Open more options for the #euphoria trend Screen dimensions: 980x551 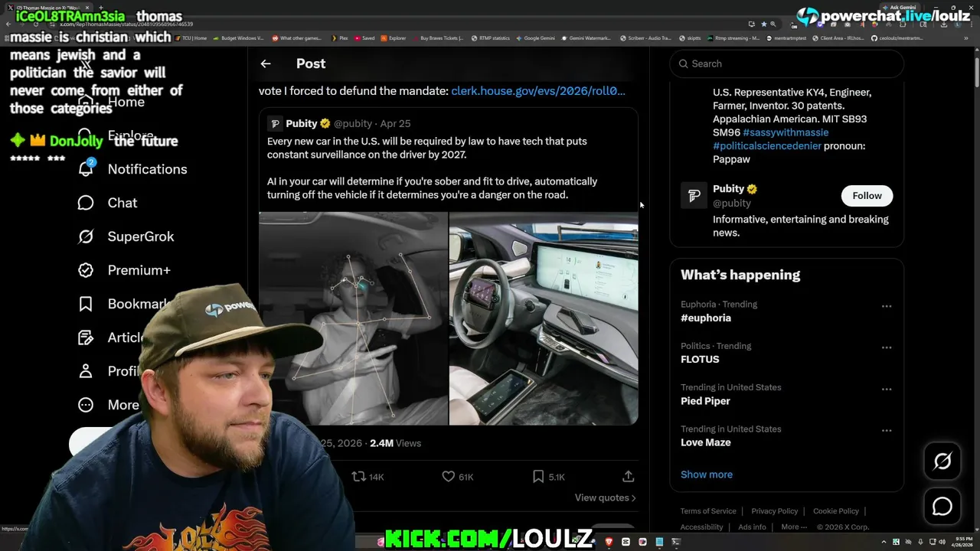click(887, 306)
